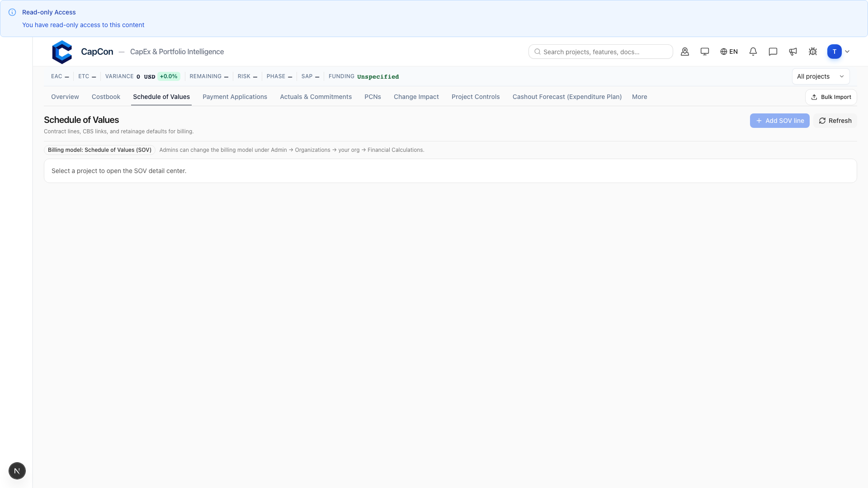Click the REMAINING metric label
868x488 pixels.
(x=205, y=76)
